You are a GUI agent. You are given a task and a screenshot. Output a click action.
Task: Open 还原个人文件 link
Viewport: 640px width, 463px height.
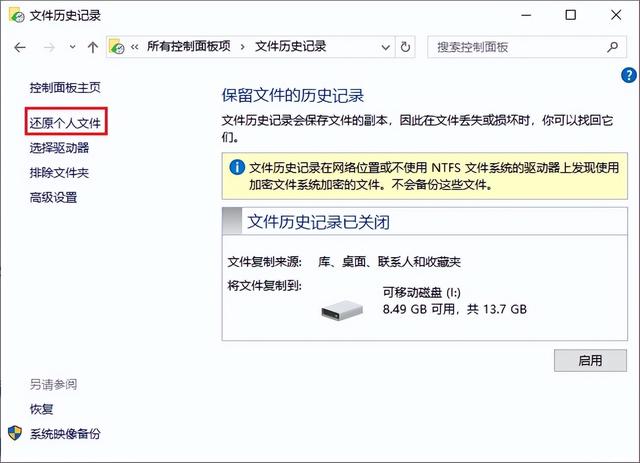(65, 122)
